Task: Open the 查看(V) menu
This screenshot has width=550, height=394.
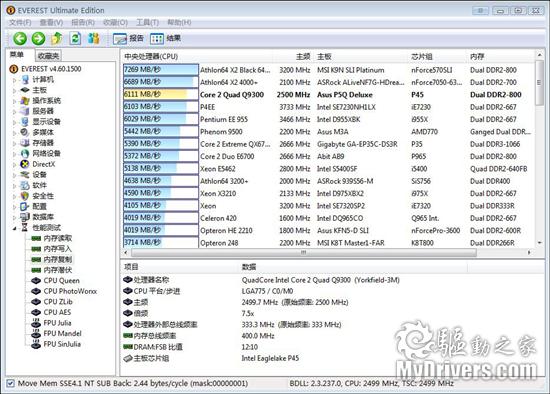Action: pos(51,22)
